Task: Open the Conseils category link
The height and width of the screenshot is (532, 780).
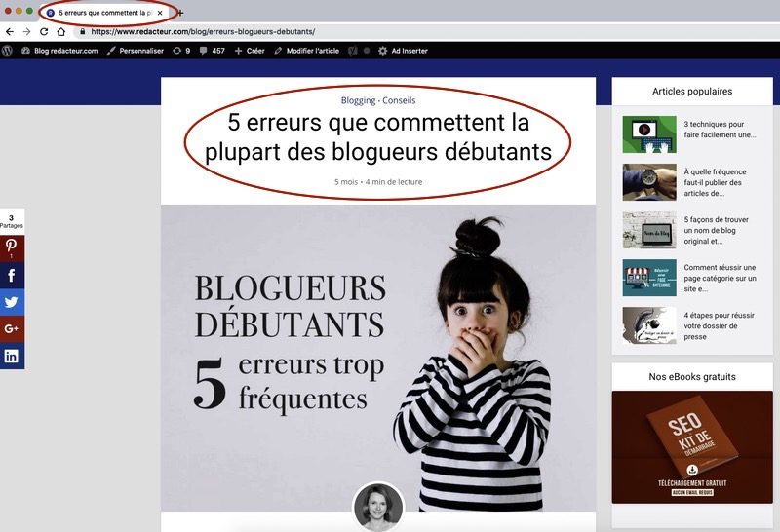Action: click(399, 100)
